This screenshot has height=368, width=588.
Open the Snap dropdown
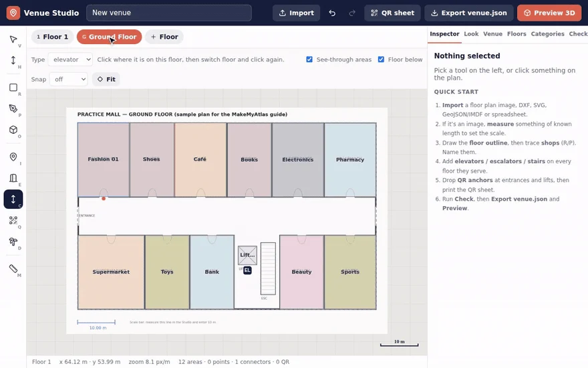(69, 79)
